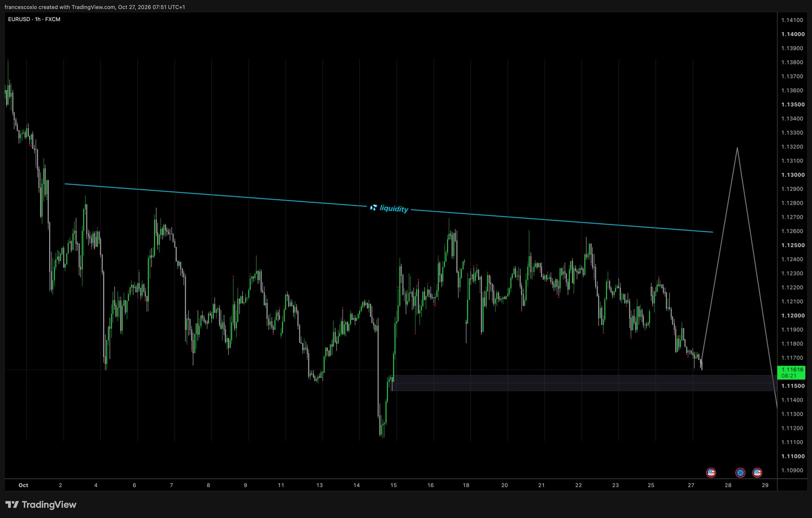
Task: Click the 1.12000 price axis label
Action: (793, 316)
